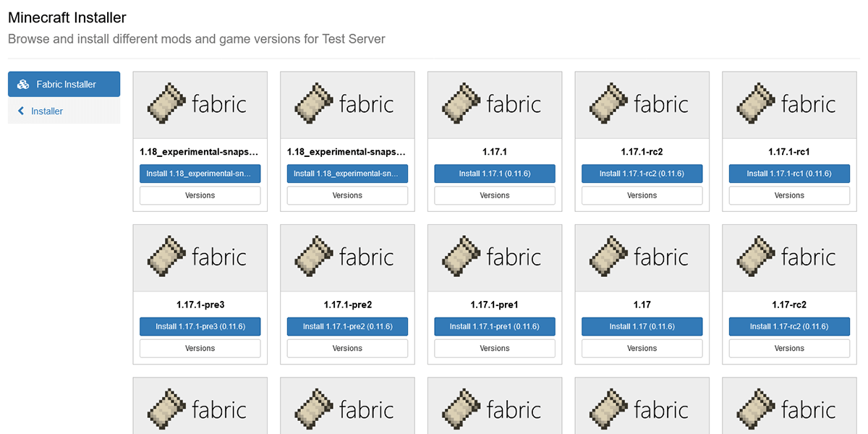The image size is (868, 434).
Task: Go back via the Installer sidebar link
Action: click(64, 111)
